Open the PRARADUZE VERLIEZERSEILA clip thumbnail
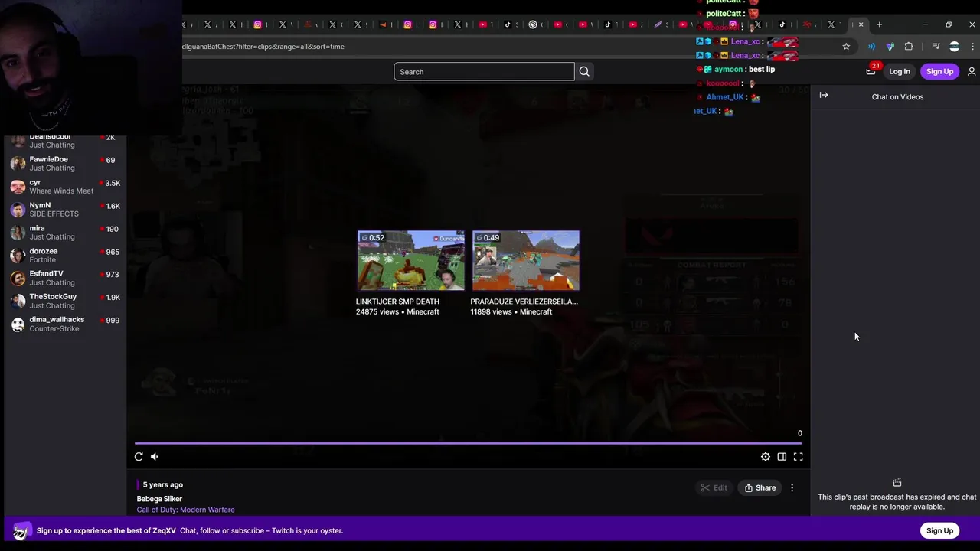Screen dimensions: 980x551 point(525,261)
